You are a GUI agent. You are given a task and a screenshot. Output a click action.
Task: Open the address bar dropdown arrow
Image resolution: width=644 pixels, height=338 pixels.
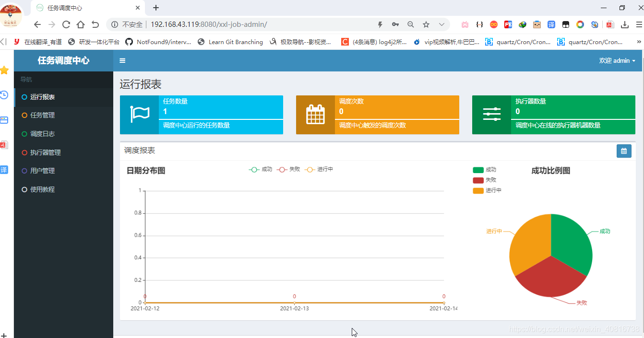(x=441, y=24)
